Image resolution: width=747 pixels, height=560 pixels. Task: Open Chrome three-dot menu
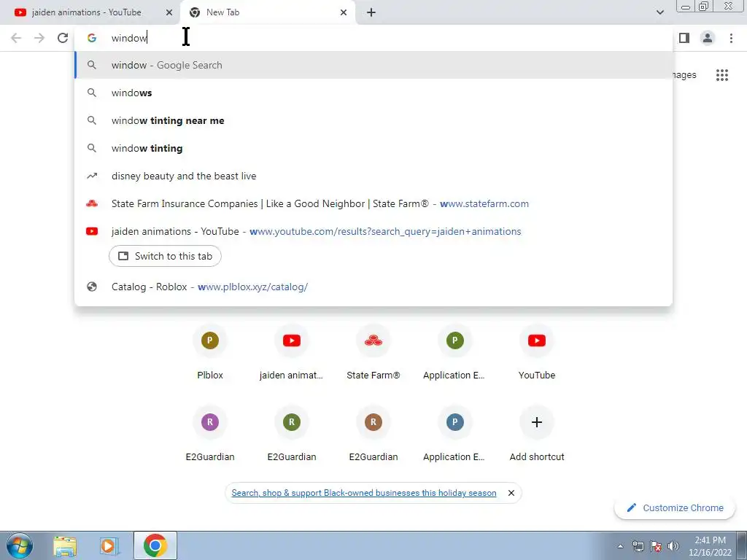pos(731,38)
